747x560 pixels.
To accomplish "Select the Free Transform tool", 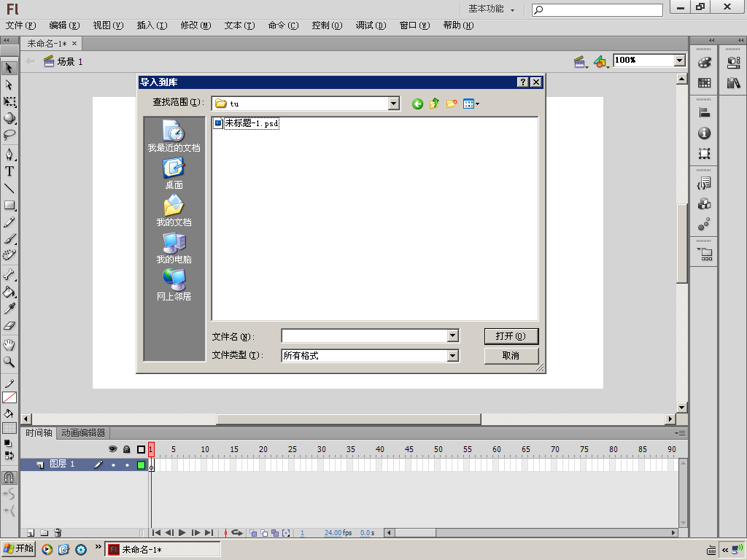I will click(x=9, y=101).
